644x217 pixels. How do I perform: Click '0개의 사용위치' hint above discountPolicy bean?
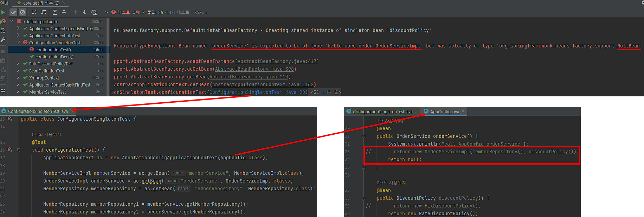(x=391, y=183)
